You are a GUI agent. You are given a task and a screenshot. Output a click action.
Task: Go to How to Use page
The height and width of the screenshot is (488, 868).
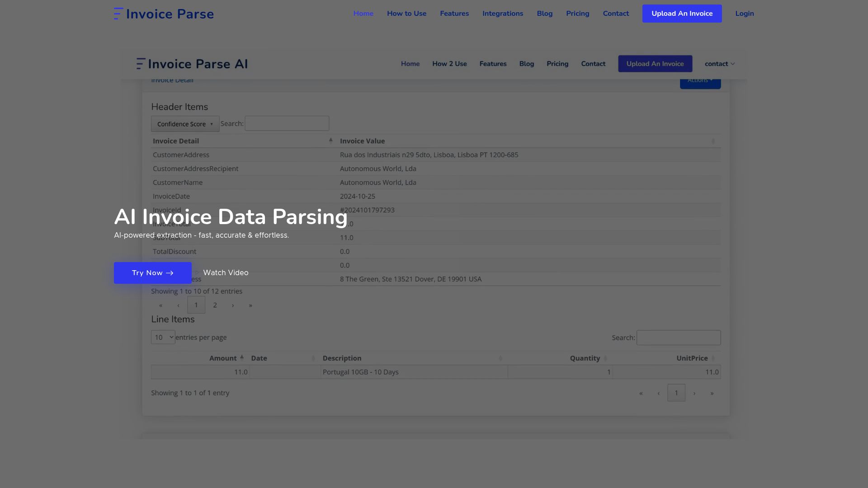coord(406,14)
